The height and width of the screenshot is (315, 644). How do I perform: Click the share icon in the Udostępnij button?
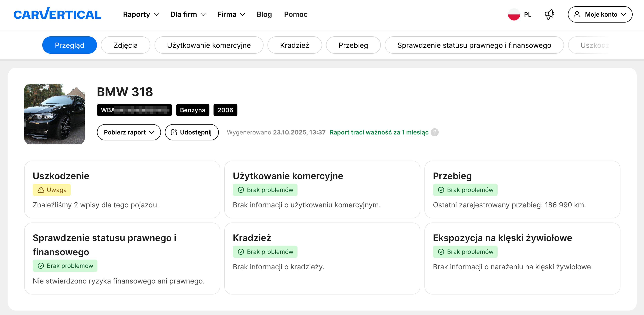pos(174,132)
